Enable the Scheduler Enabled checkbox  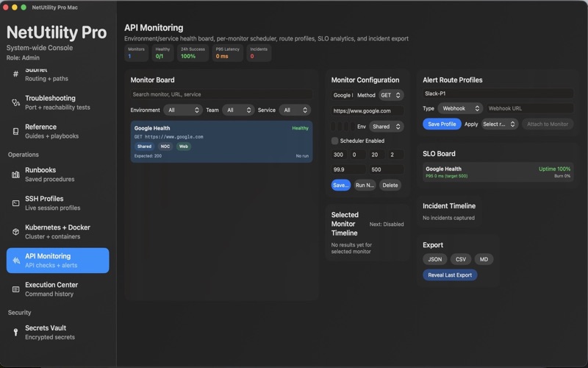tap(334, 141)
